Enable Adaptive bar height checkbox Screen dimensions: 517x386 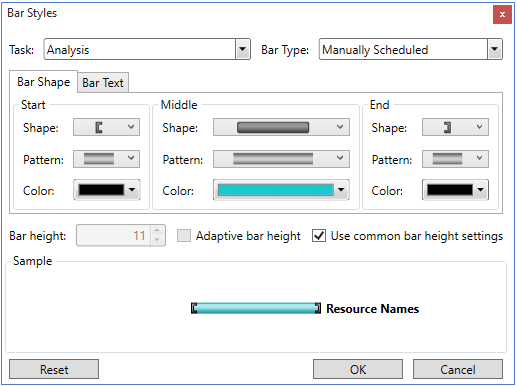tap(184, 235)
